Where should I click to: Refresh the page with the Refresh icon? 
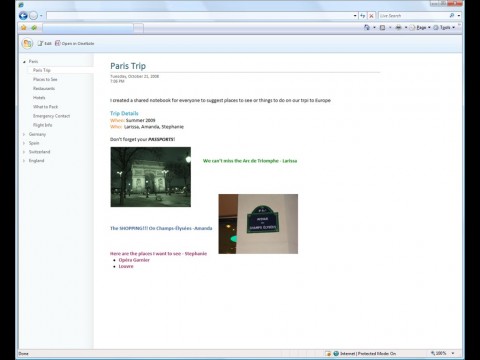click(x=363, y=16)
